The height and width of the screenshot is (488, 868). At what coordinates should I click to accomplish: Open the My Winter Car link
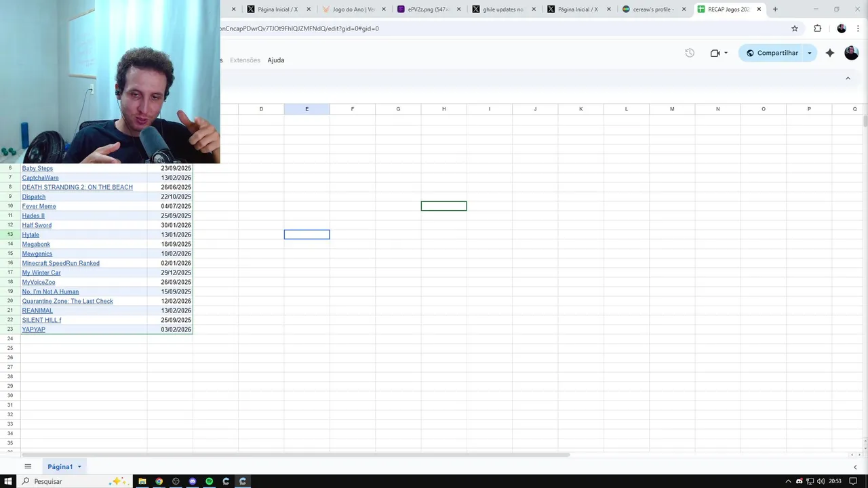41,272
